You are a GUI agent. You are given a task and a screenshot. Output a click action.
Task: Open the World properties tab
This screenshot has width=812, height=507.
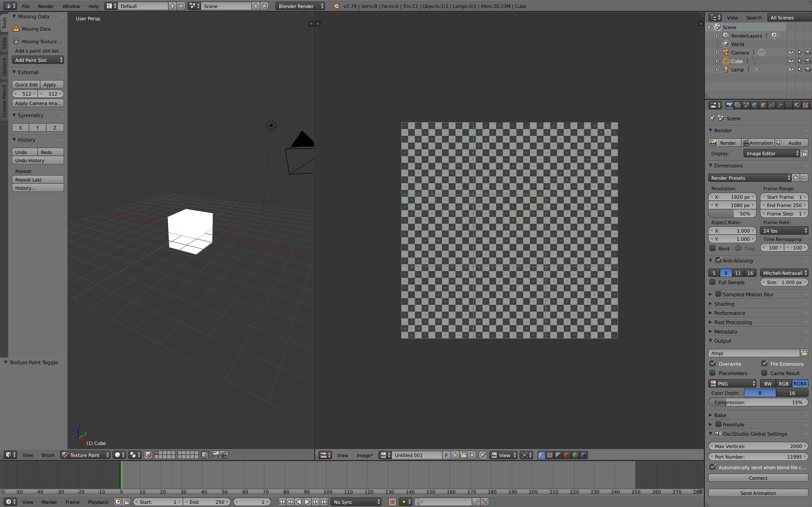pos(755,105)
